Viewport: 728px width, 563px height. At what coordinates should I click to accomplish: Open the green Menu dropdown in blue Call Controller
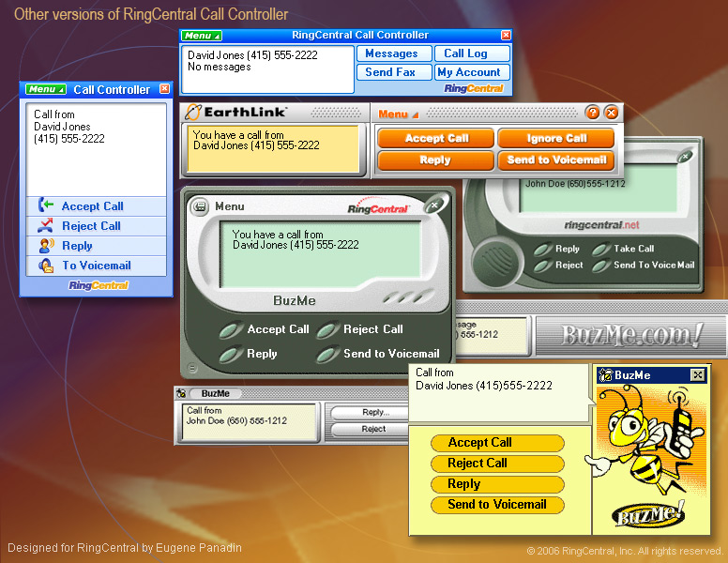45,90
